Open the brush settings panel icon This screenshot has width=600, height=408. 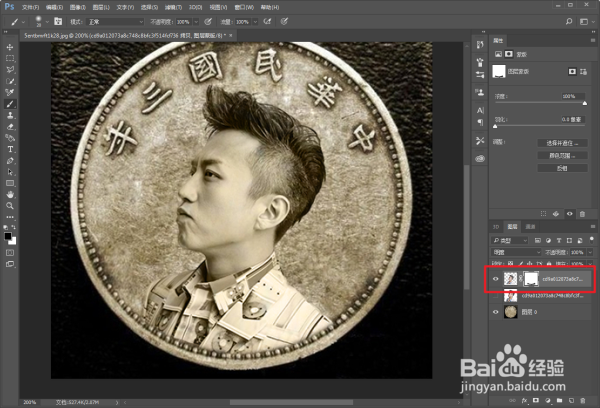[x=58, y=21]
